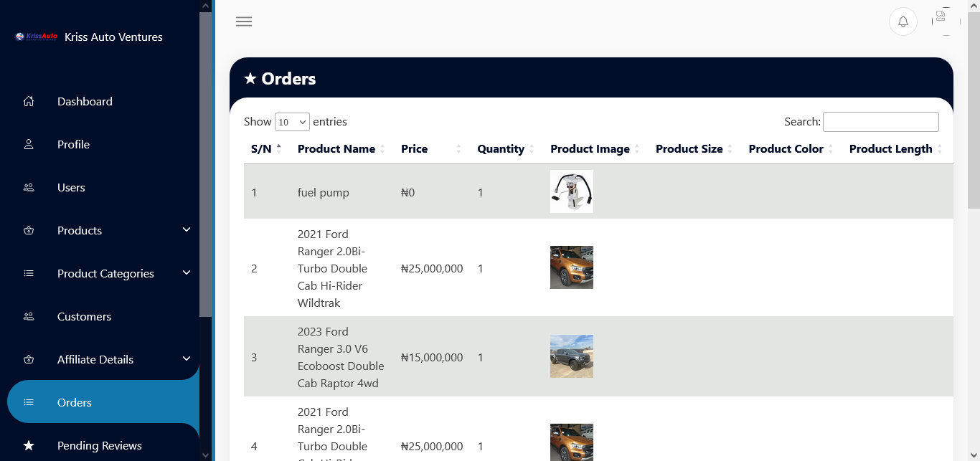This screenshot has width=980, height=461.
Task: Click the orange Ford Ranger thumbnail in row 2
Action: click(572, 267)
